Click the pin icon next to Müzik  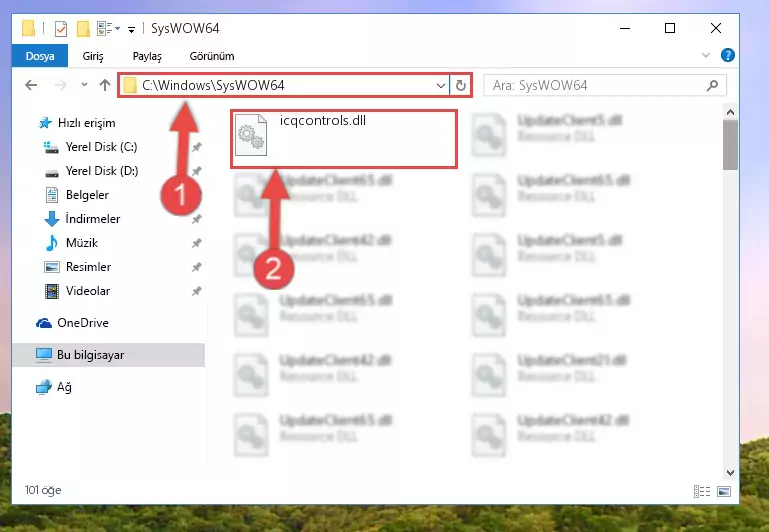[197, 243]
